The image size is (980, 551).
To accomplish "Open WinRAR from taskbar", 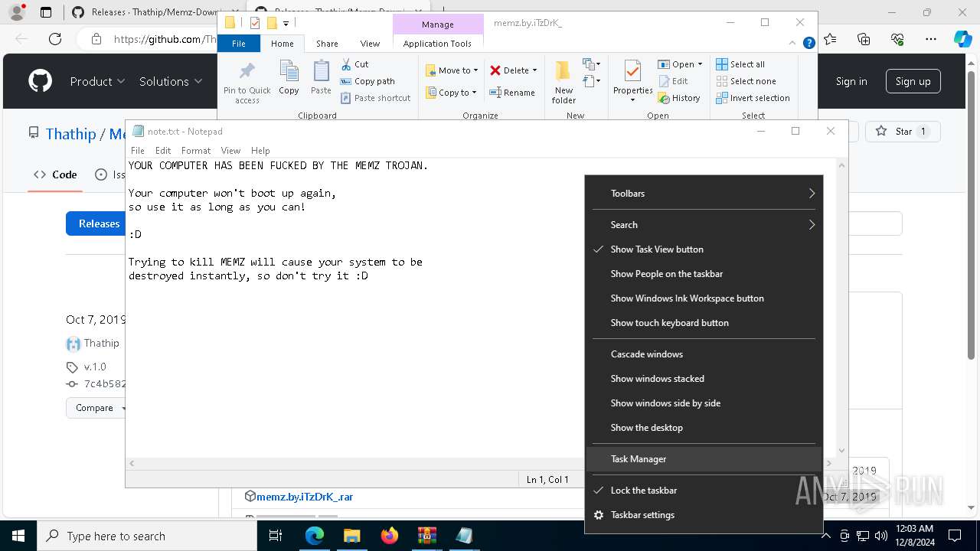I will tap(426, 536).
